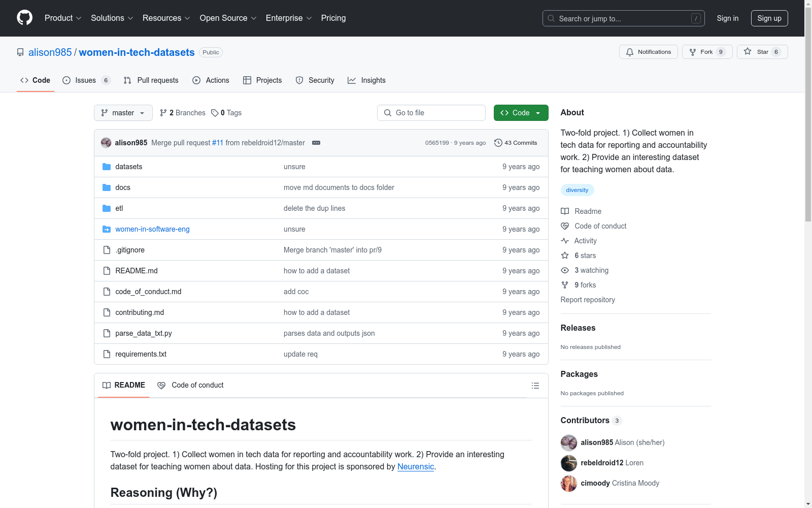Select the README tab
The image size is (812, 508).
click(124, 385)
